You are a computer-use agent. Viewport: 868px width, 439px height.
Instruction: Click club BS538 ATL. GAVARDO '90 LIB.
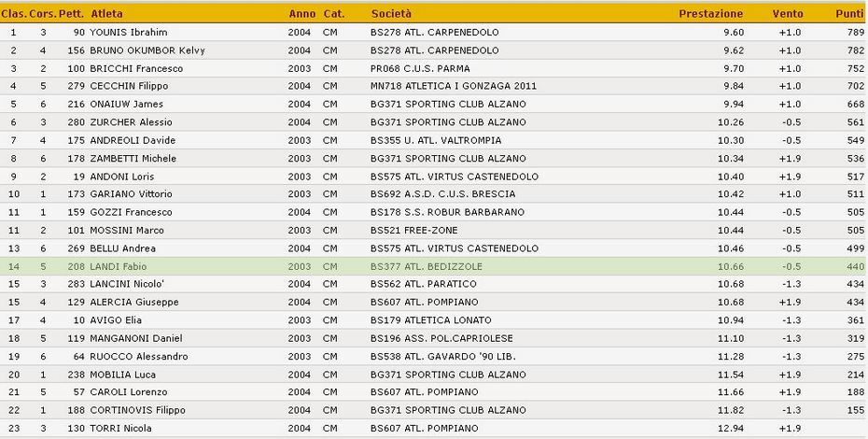coord(442,357)
